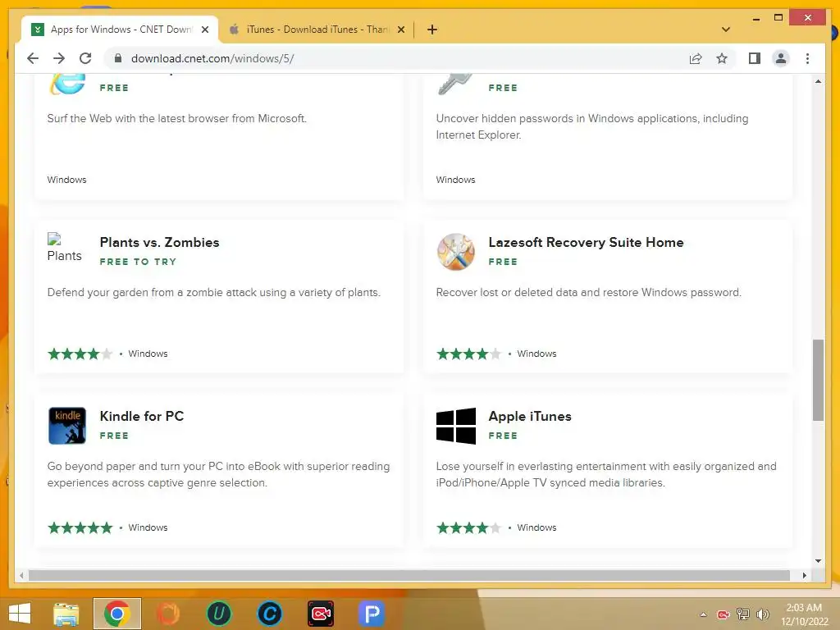Viewport: 840px width, 630px height.
Task: Click the vertical scrollbar thumb
Action: (818, 380)
